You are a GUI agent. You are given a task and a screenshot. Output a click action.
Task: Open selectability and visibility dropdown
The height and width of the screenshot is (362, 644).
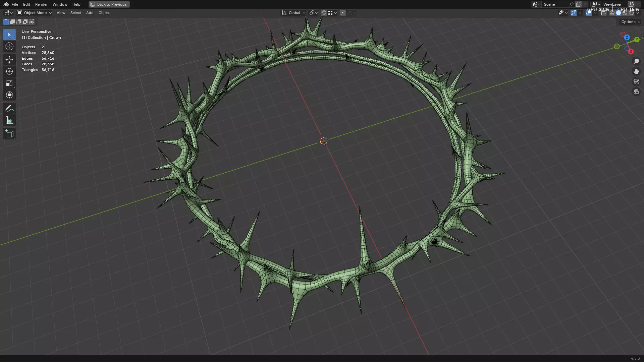(563, 13)
